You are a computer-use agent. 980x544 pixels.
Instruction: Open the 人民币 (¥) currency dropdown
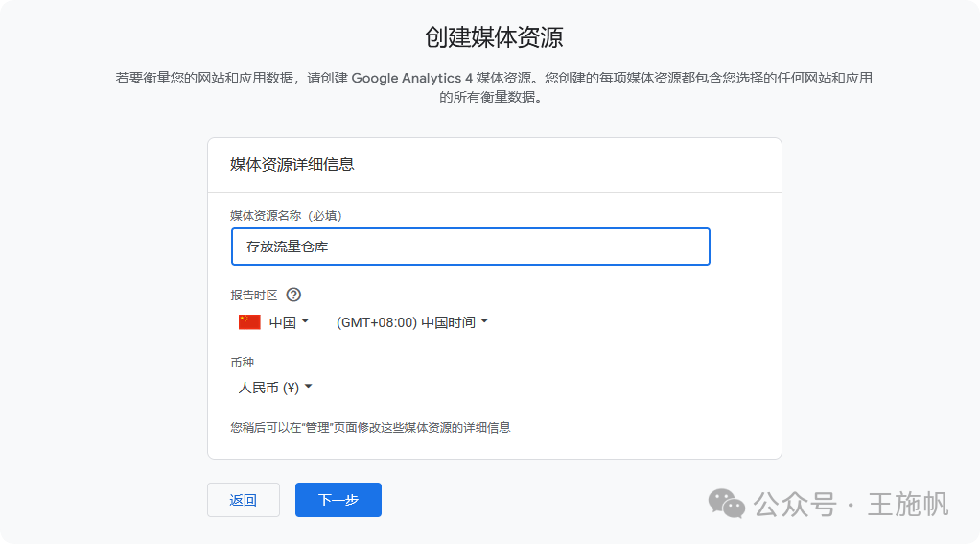(x=275, y=388)
